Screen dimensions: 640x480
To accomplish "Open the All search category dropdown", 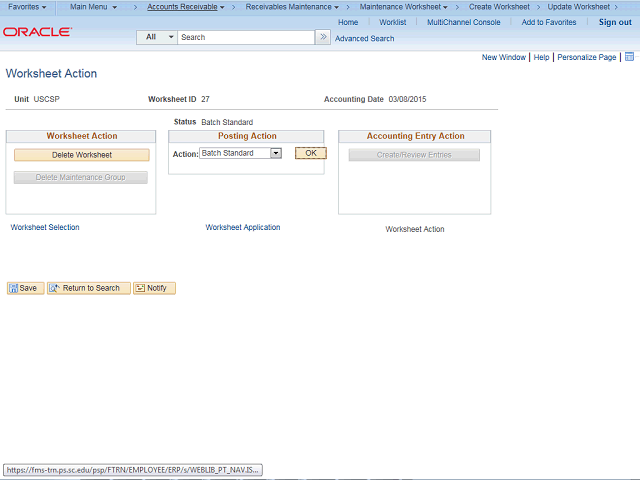I will [157, 37].
